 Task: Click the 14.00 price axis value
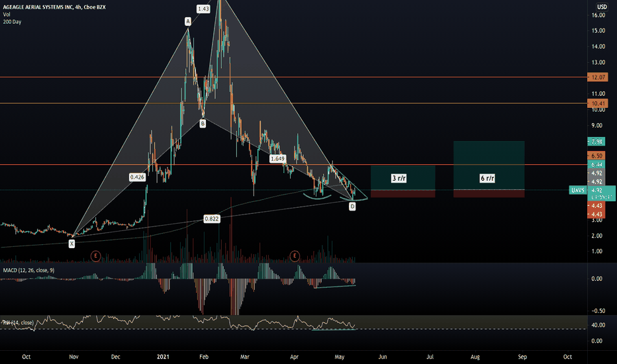[598, 46]
